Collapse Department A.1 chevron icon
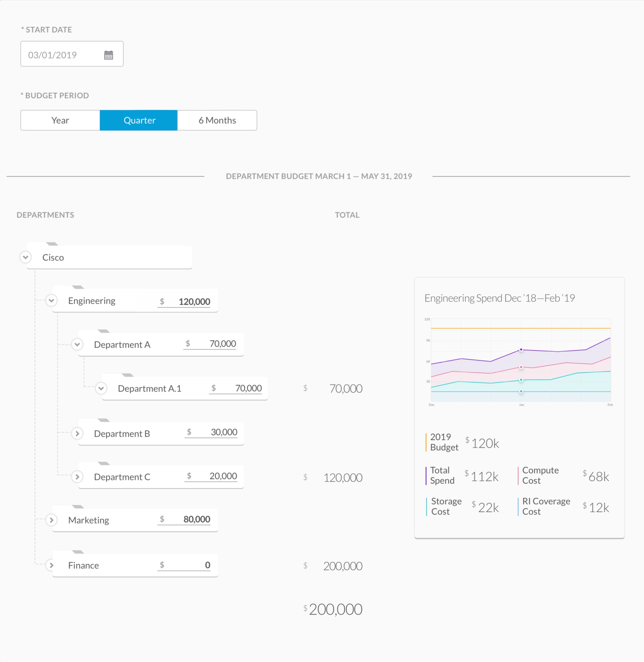 pyautogui.click(x=101, y=388)
